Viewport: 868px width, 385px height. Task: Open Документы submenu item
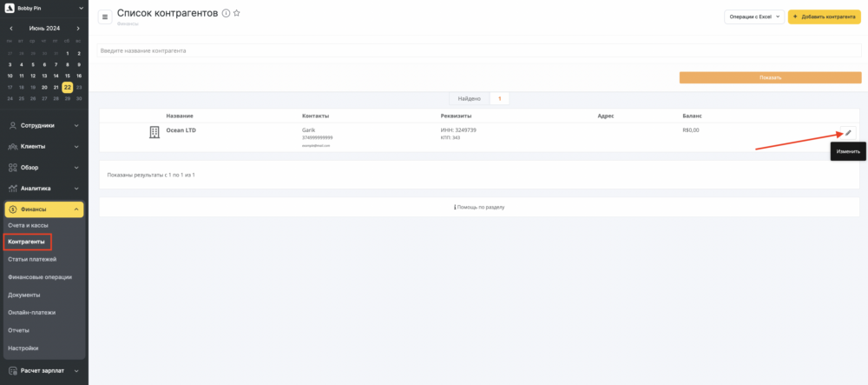(x=24, y=295)
